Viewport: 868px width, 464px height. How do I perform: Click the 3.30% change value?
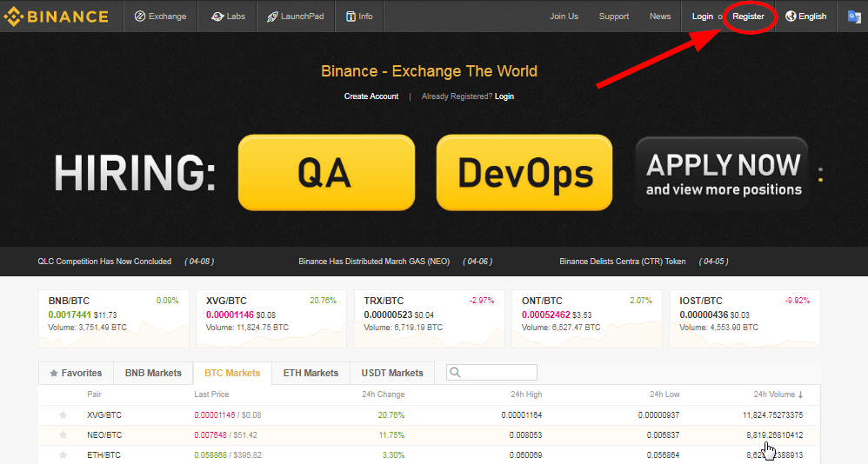click(393, 454)
